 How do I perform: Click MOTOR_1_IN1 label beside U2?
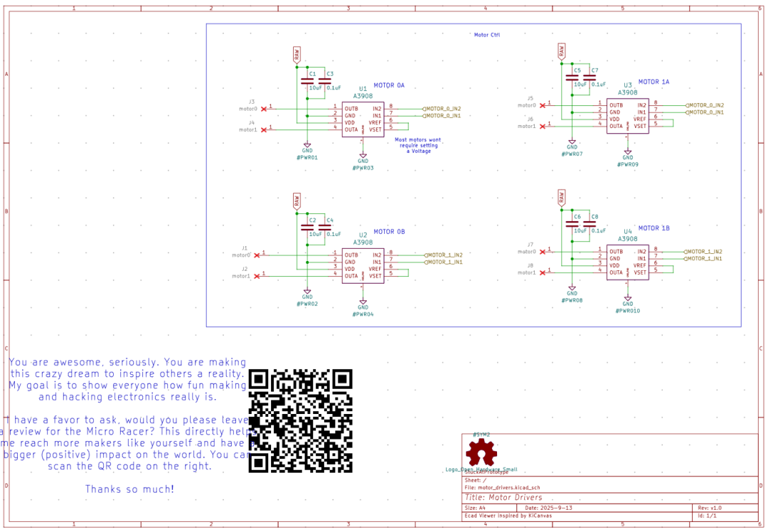coord(444,262)
